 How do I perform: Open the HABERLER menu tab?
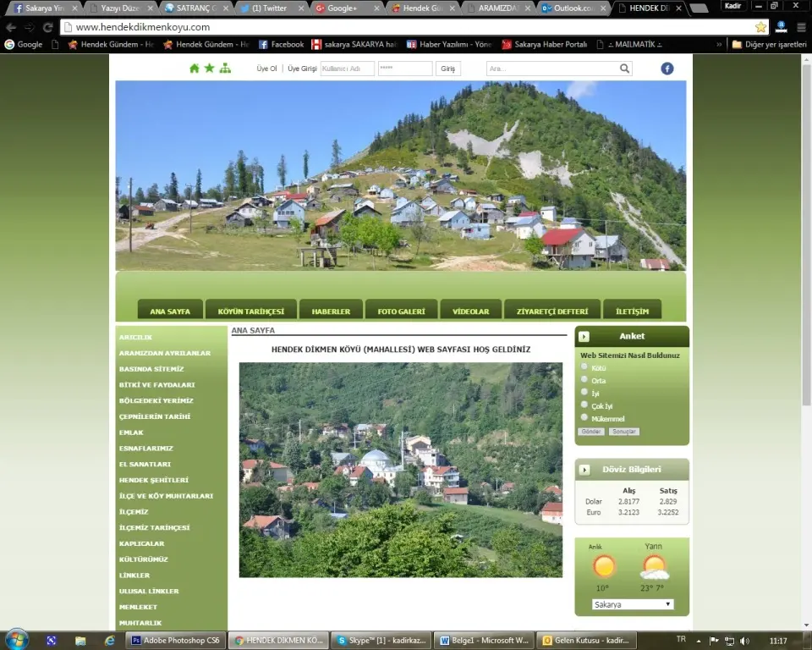tap(331, 311)
